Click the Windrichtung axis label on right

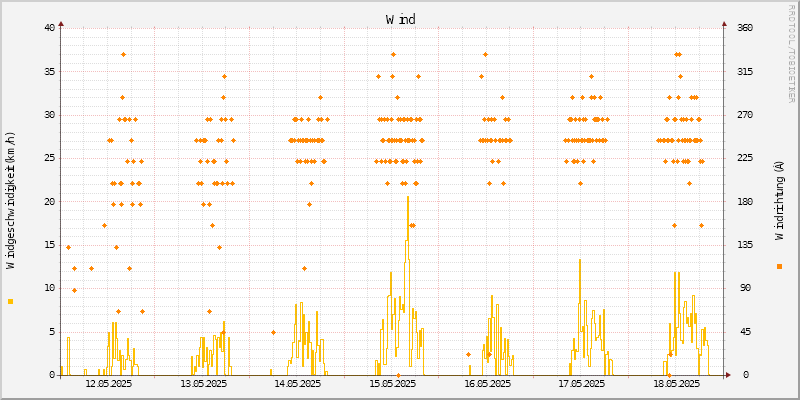pos(779,201)
